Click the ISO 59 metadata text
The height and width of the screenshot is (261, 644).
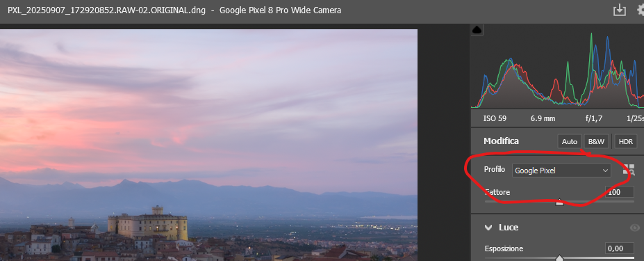(495, 118)
